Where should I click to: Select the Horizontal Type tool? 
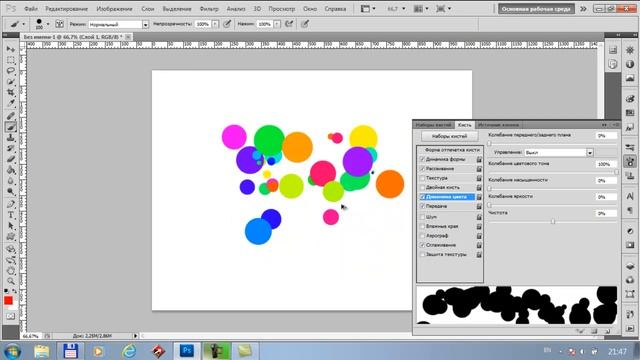click(11, 215)
